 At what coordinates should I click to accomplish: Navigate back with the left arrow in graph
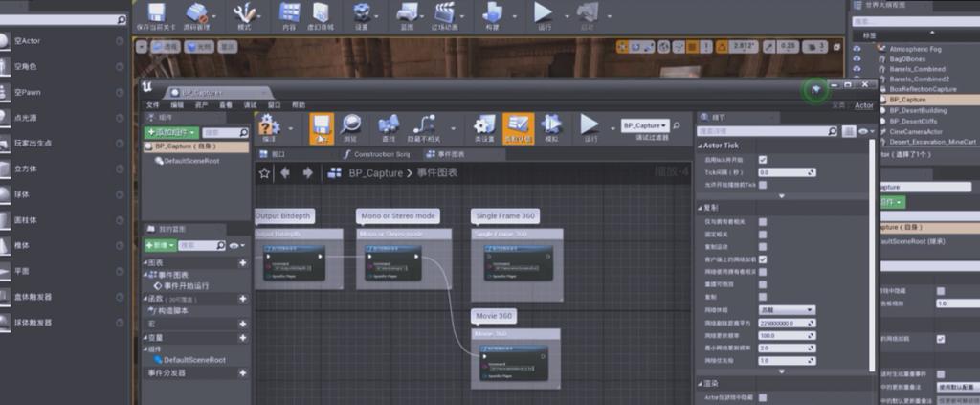point(285,173)
